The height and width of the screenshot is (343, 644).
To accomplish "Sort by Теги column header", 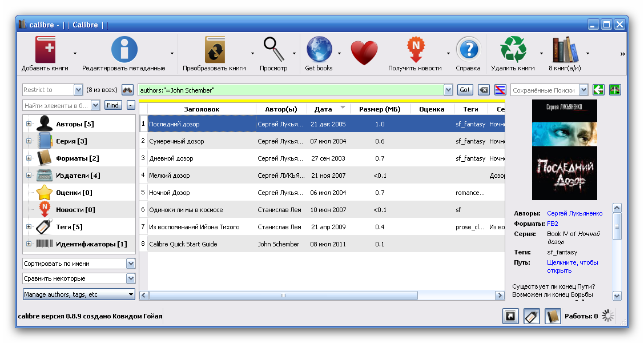I will pyautogui.click(x=470, y=109).
